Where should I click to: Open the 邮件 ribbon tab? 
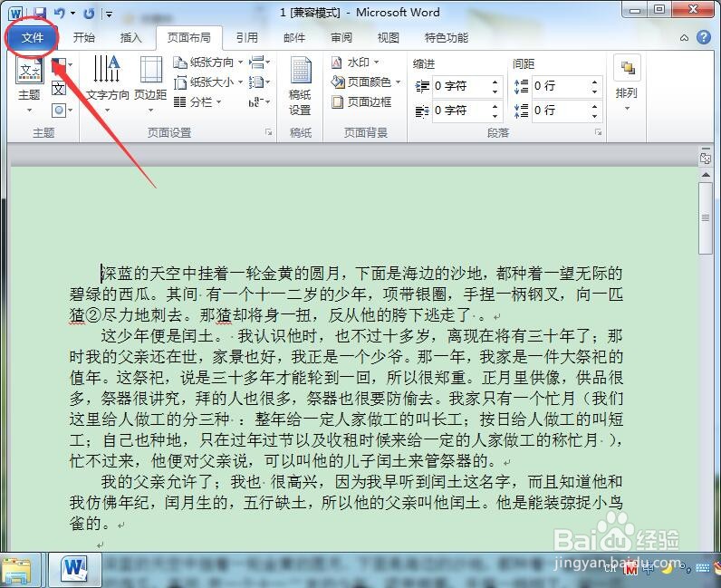(294, 37)
